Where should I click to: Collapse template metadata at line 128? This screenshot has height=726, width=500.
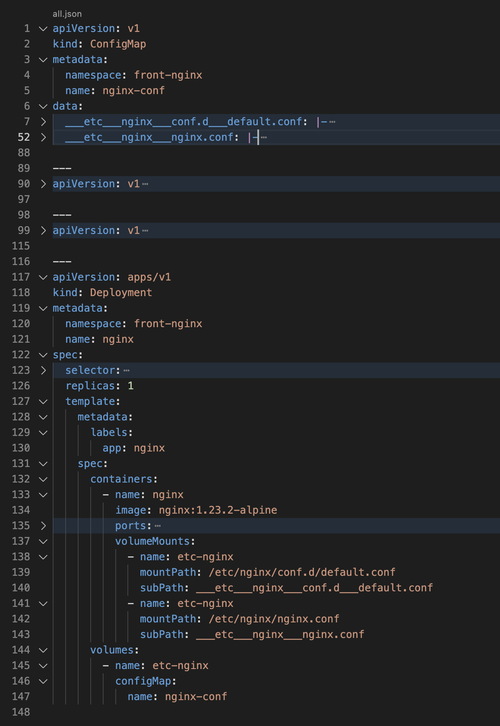[43, 417]
